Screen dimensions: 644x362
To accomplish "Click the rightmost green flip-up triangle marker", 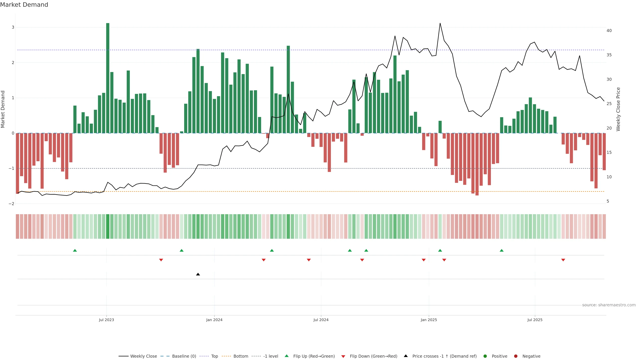I will pyautogui.click(x=501, y=250).
